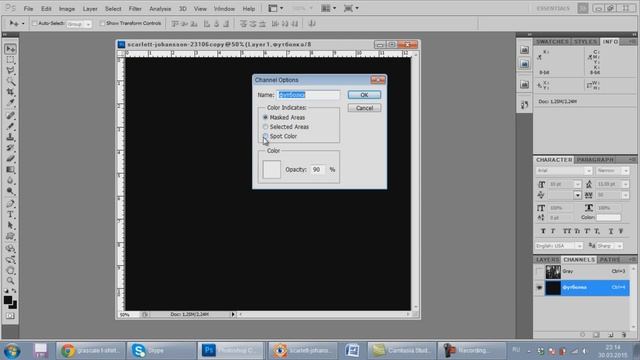Select the Clone Stamp tool
640x360 pixels.
10,137
